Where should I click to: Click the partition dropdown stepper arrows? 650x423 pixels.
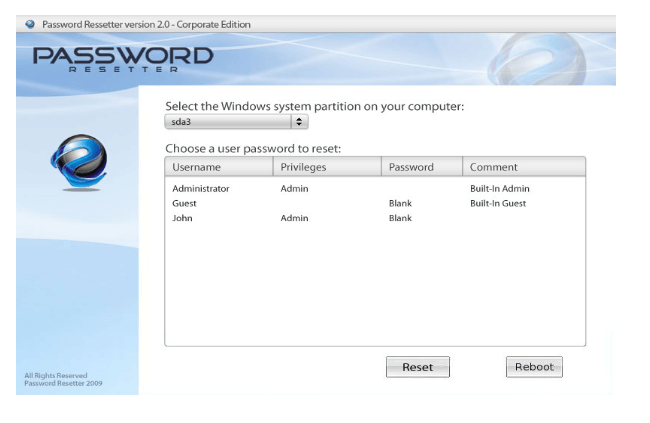(299, 122)
